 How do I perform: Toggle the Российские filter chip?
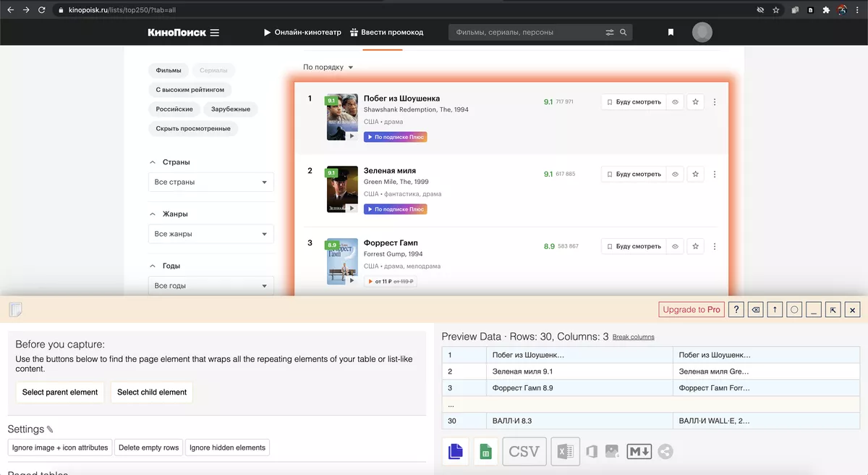click(174, 109)
